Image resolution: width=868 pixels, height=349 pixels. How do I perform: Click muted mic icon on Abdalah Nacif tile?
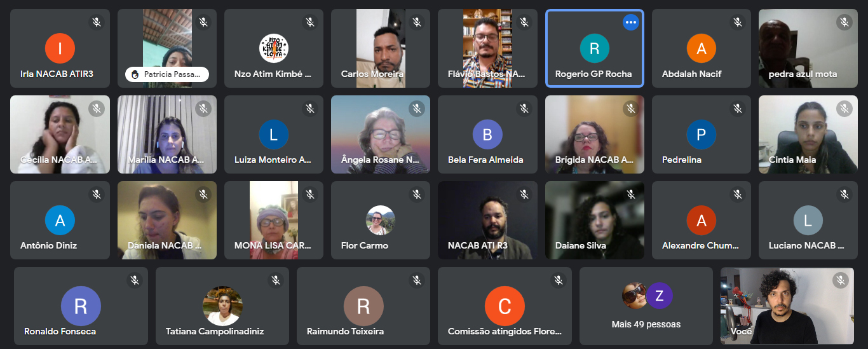(737, 22)
